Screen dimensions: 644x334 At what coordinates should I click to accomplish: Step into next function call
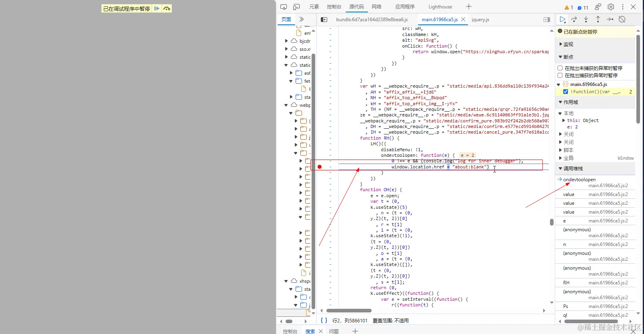click(586, 19)
